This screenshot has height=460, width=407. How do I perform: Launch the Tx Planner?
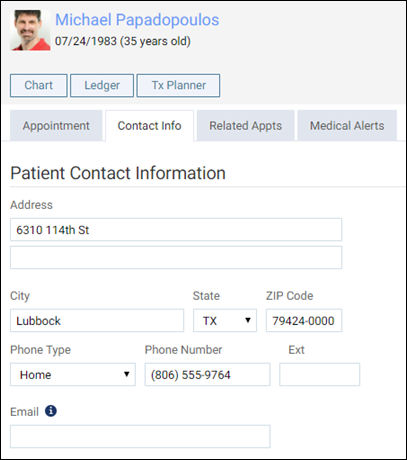tap(178, 86)
